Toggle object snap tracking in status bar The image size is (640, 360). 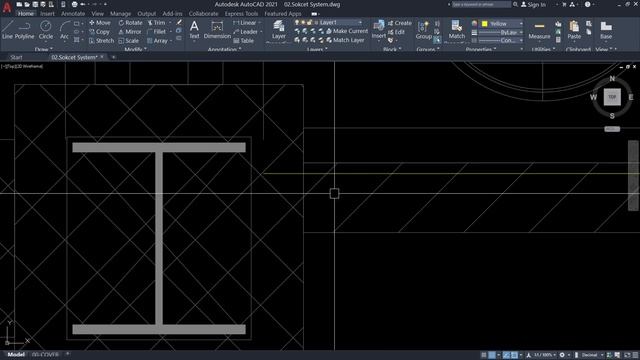click(507, 355)
